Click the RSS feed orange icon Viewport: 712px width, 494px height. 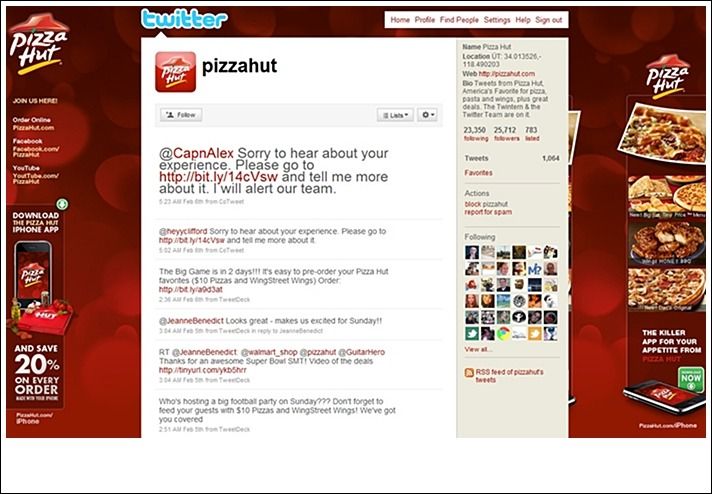click(x=469, y=373)
